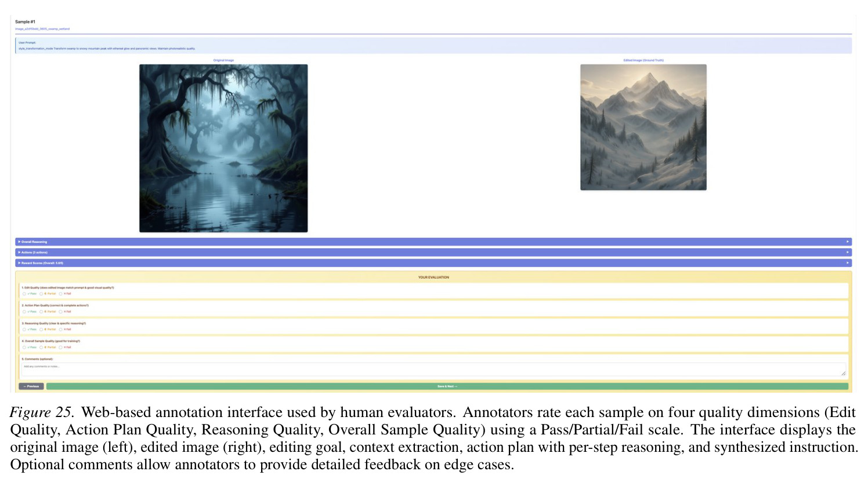This screenshot has height=482, width=868.
Task: Select Partial for Edit Quality
Action: point(41,293)
